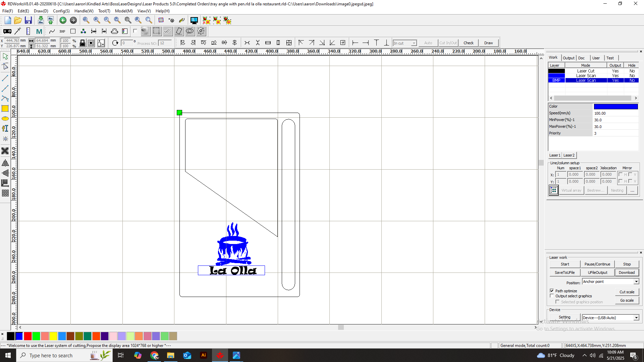Click the Import icon with the green down arrow

[41, 20]
